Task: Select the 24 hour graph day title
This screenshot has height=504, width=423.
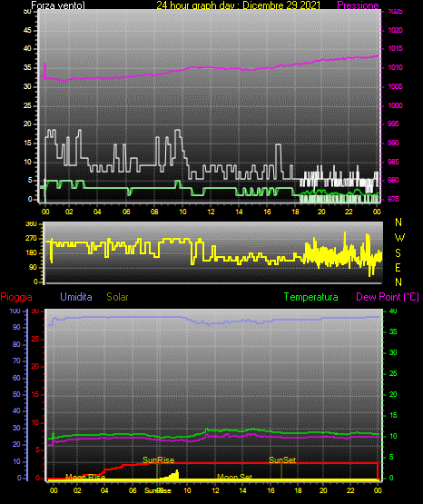Action: coord(239,5)
